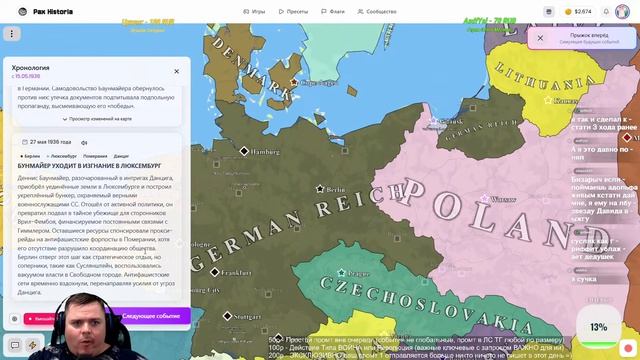Click the Прыжок вперёд banner title

589,35
